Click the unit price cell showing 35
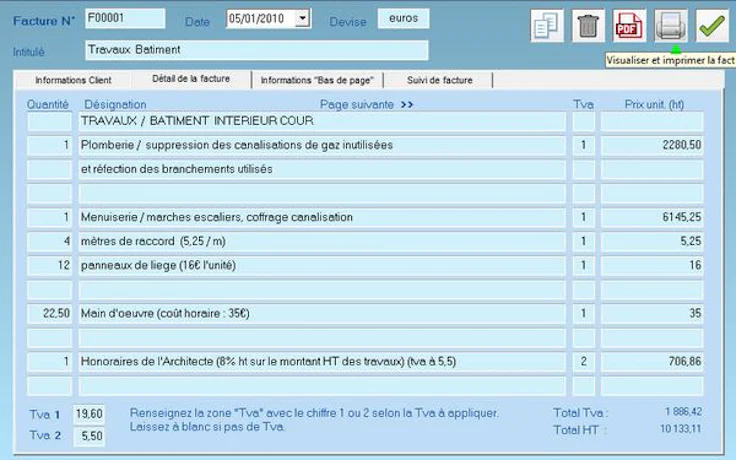The image size is (736, 460). point(652,314)
